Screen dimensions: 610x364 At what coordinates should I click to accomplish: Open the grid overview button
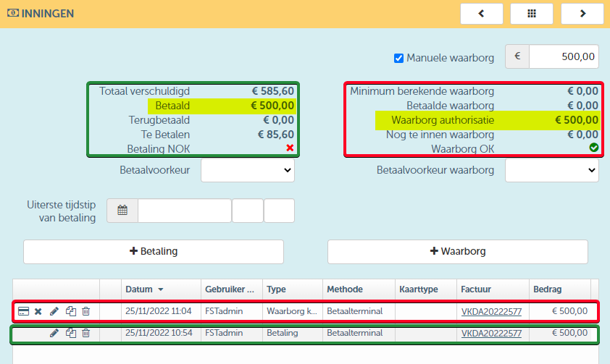[x=532, y=14]
